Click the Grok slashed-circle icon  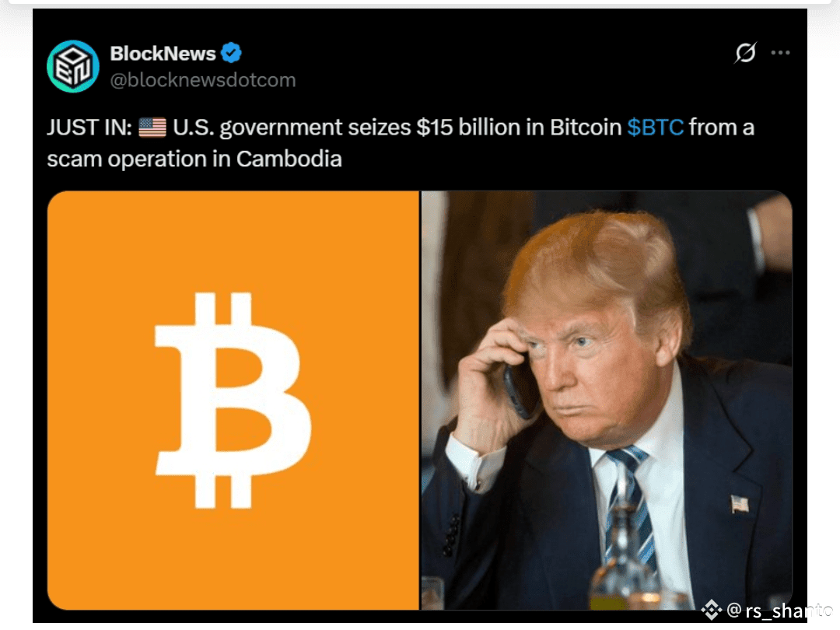click(745, 53)
